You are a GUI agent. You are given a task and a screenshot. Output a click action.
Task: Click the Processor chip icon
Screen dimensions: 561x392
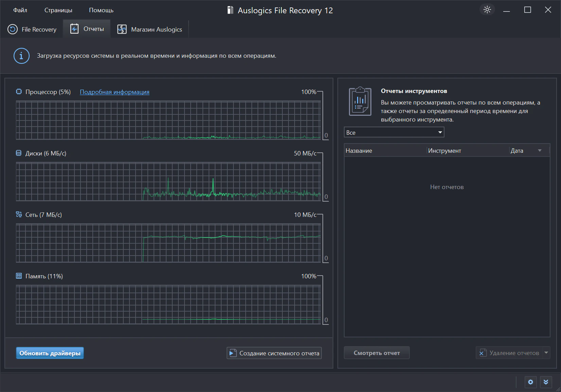pyautogui.click(x=19, y=92)
